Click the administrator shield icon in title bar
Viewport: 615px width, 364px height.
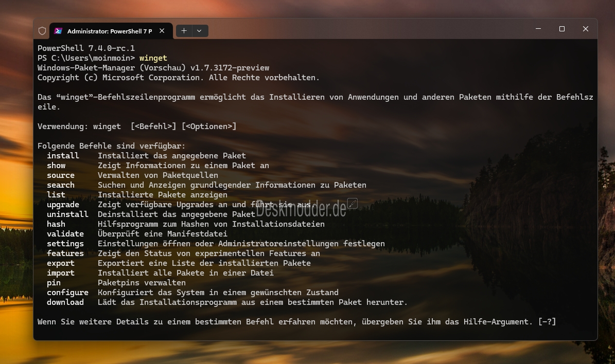(42, 31)
